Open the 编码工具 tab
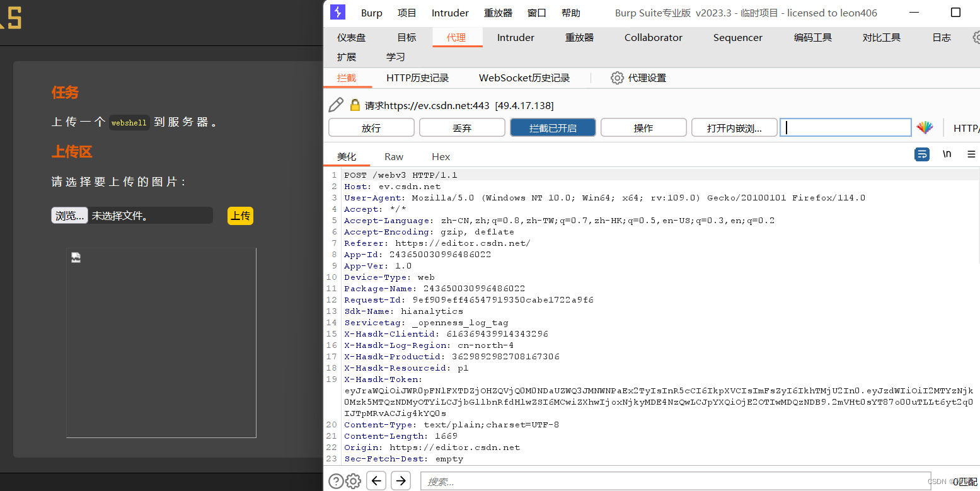980x491 pixels. coord(813,37)
